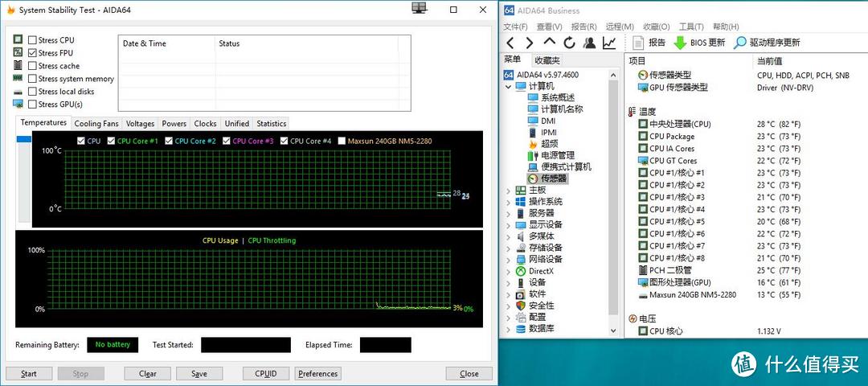Select the 超频 tree item
Screen dimensions: 868x386
coord(543,143)
